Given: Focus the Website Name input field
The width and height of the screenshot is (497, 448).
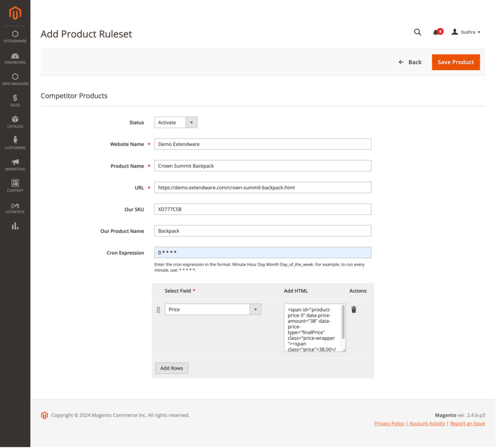Looking at the screenshot, I should pyautogui.click(x=263, y=144).
